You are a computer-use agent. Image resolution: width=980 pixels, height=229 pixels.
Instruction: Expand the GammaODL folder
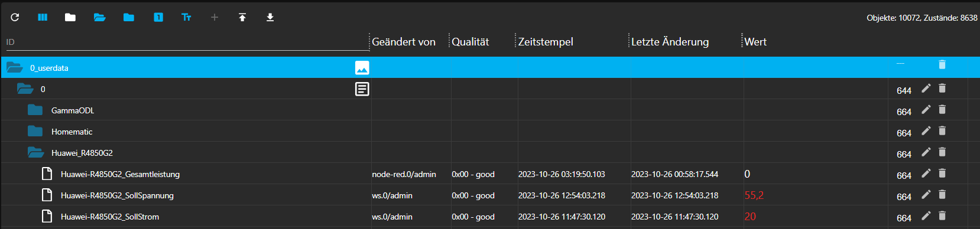(x=35, y=110)
